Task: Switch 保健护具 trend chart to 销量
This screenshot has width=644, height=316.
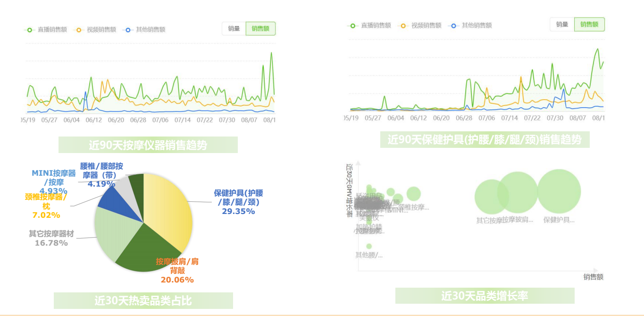Action: [x=562, y=25]
